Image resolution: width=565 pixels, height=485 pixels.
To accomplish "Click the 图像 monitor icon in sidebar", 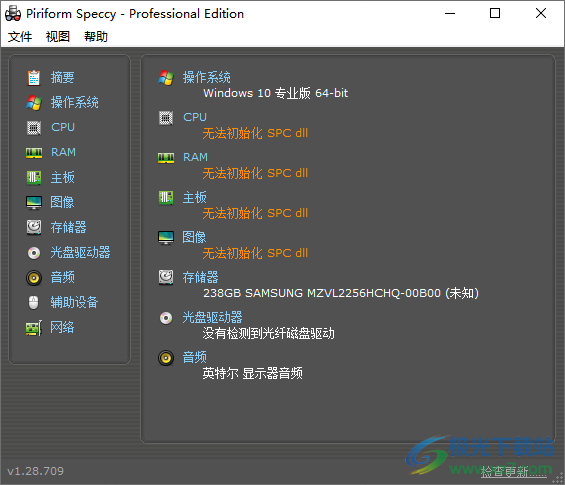I will [34, 203].
